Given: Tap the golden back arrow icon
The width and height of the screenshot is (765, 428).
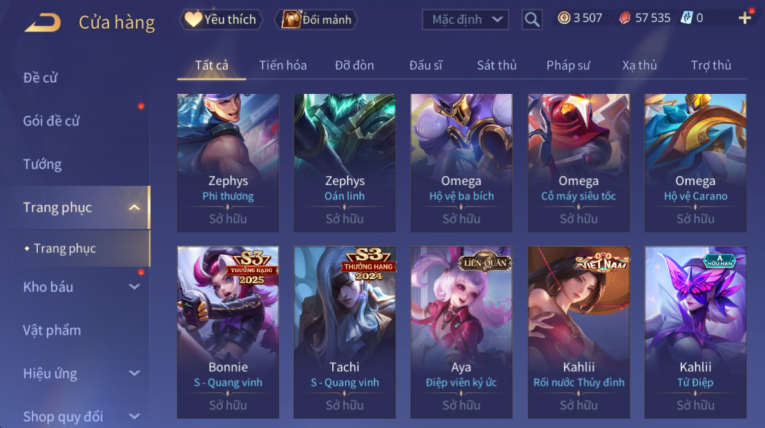Looking at the screenshot, I should click(x=42, y=22).
